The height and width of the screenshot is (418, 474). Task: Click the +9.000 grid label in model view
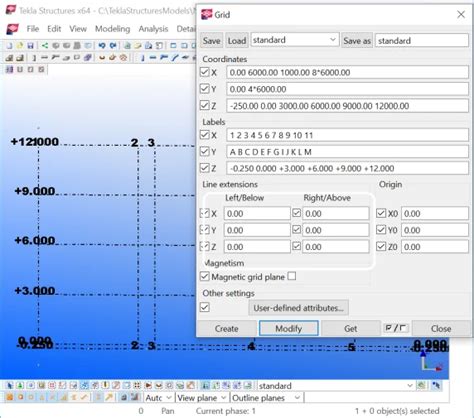tap(35, 191)
